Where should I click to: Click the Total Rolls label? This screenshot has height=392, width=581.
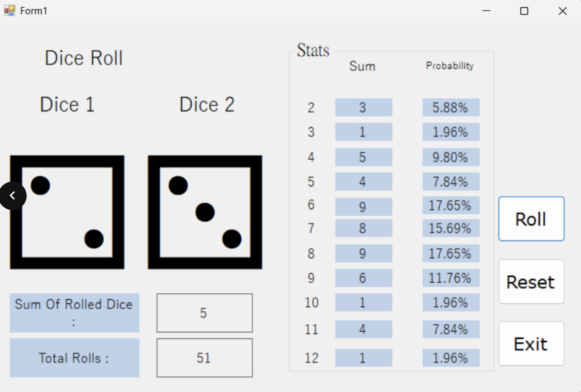(74, 358)
